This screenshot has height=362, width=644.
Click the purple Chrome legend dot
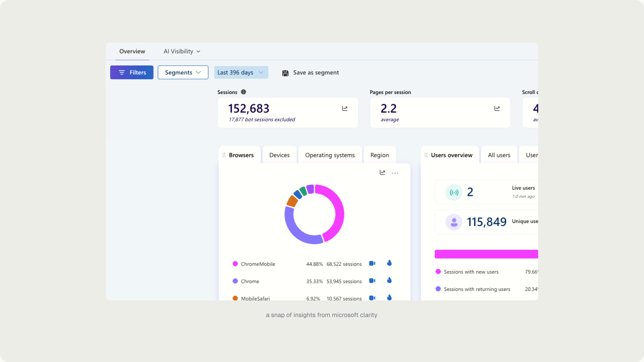tap(235, 281)
